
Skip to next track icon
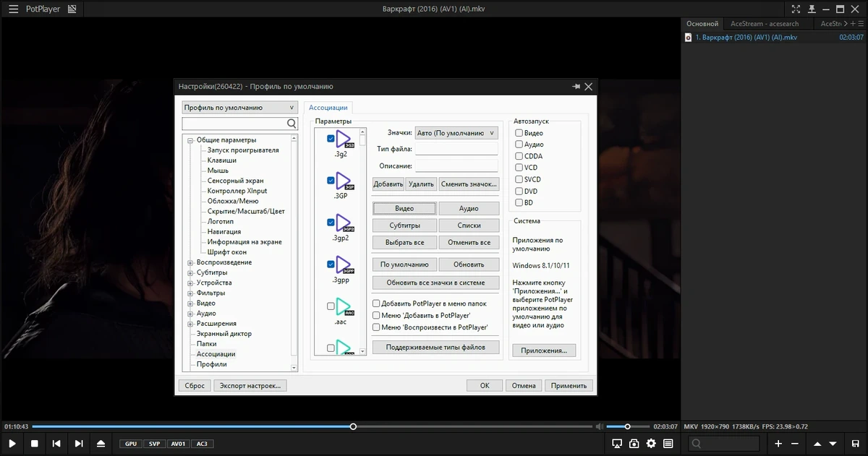click(x=79, y=443)
